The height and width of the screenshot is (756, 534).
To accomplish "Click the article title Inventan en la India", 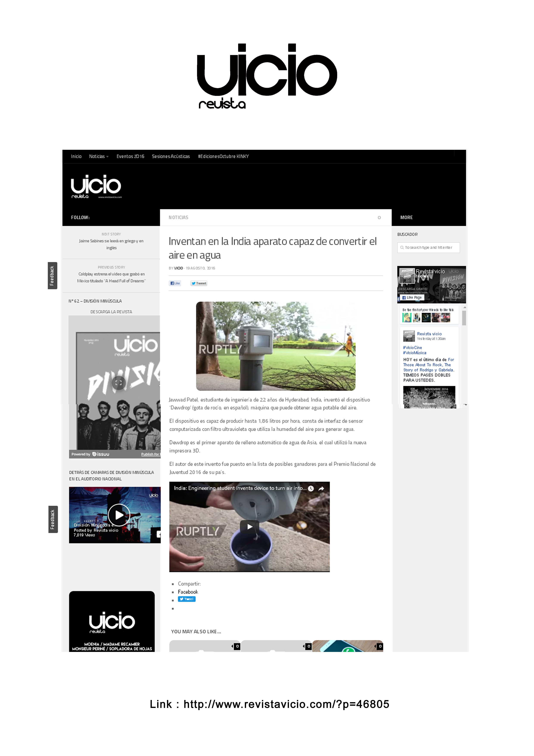I will point(272,248).
